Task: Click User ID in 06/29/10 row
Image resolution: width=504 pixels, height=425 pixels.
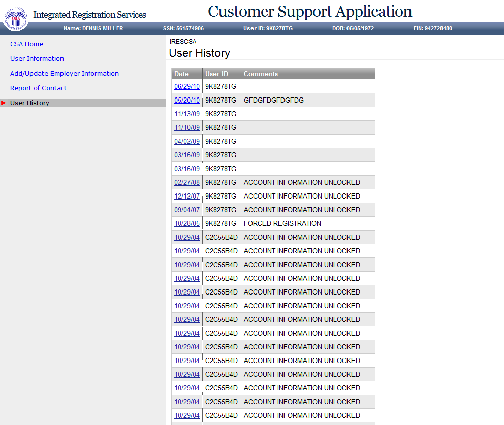Action: coord(221,86)
